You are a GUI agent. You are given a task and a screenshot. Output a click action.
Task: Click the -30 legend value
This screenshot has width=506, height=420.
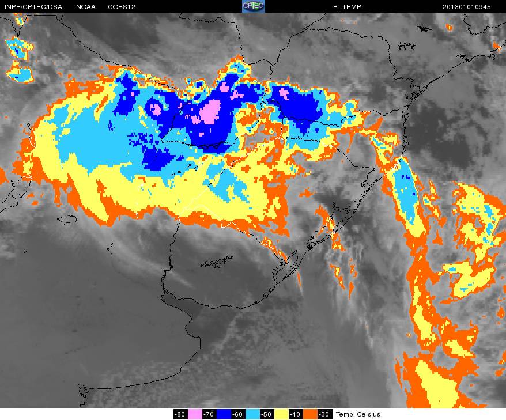[x=324, y=414]
